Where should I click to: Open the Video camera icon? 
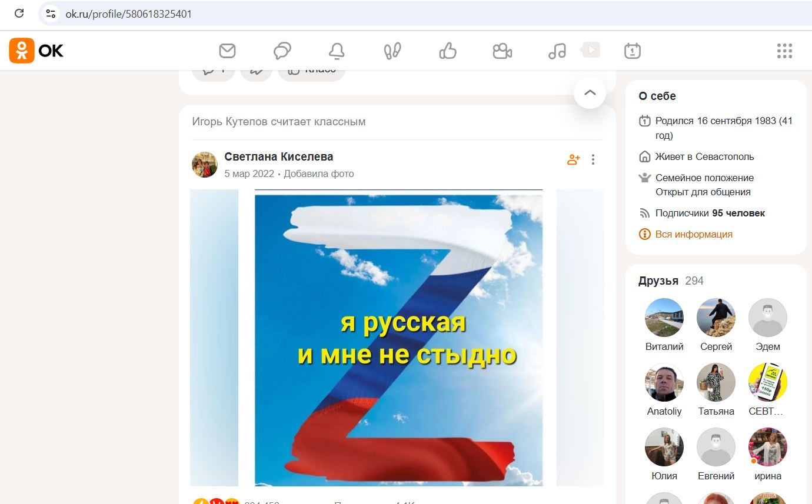click(x=502, y=51)
